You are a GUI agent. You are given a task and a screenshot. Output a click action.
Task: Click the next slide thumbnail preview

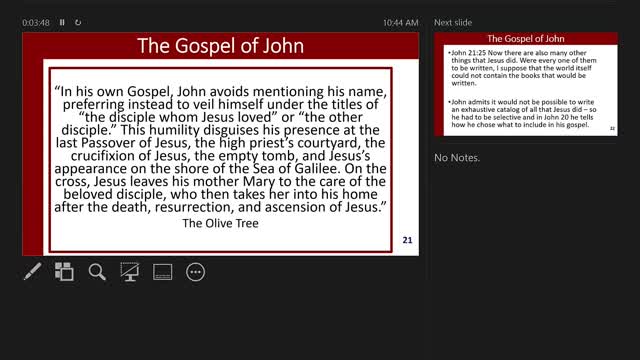click(526, 84)
